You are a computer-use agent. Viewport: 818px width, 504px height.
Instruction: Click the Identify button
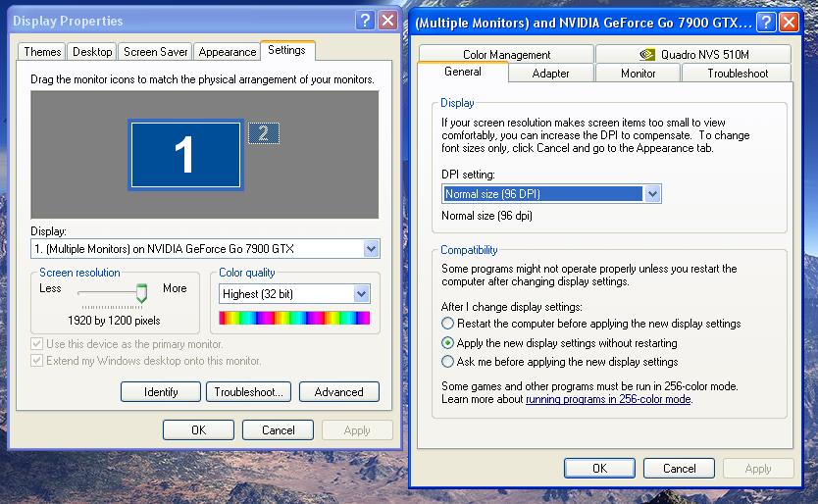coord(161,392)
